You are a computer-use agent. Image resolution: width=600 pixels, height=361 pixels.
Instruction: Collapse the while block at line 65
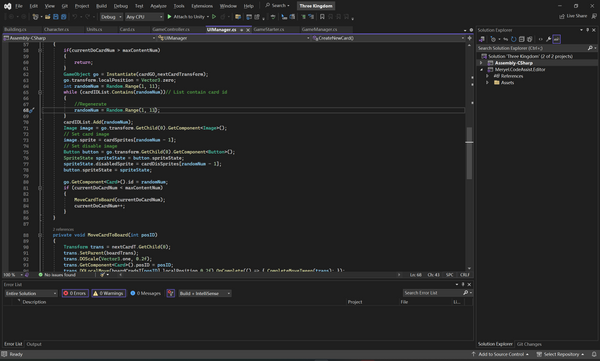[40, 92]
